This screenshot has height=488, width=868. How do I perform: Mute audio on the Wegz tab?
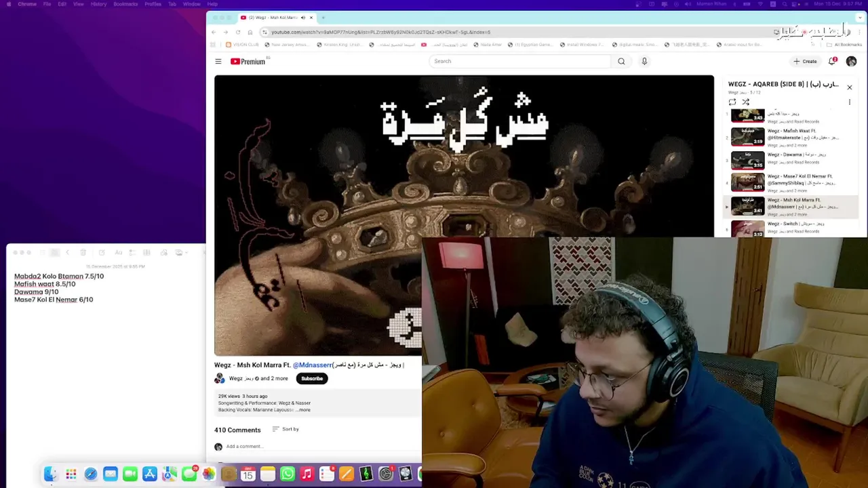pos(303,18)
